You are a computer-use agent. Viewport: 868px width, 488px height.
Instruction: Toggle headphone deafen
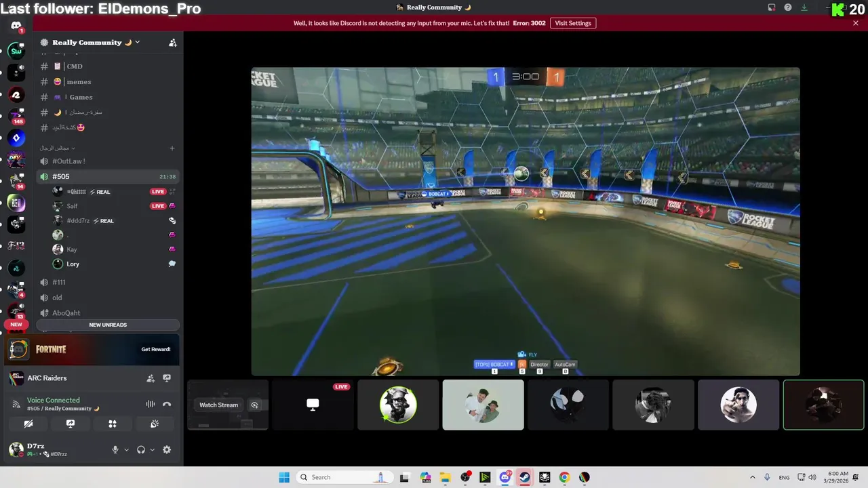(141, 449)
